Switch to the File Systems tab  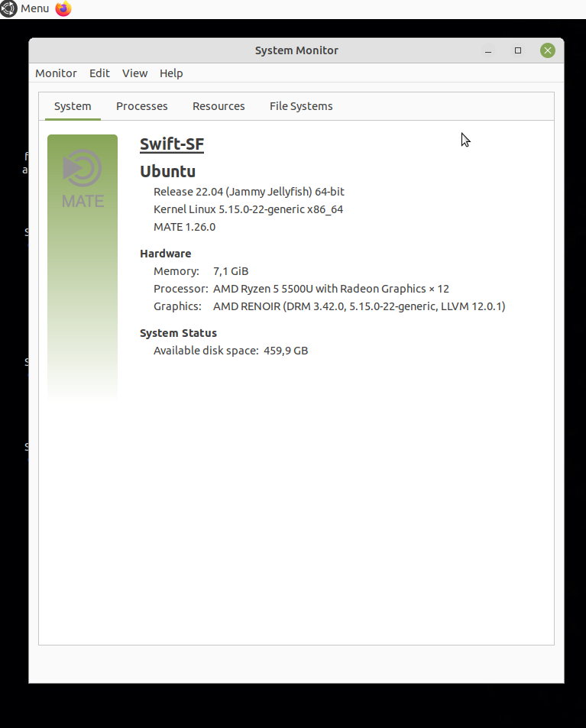pyautogui.click(x=301, y=106)
